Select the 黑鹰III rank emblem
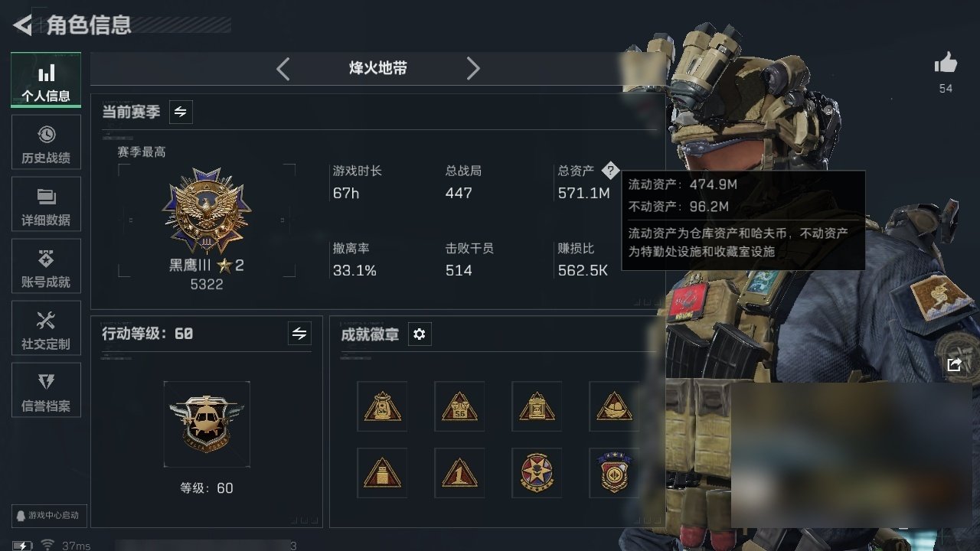The height and width of the screenshot is (551, 980). [x=207, y=210]
